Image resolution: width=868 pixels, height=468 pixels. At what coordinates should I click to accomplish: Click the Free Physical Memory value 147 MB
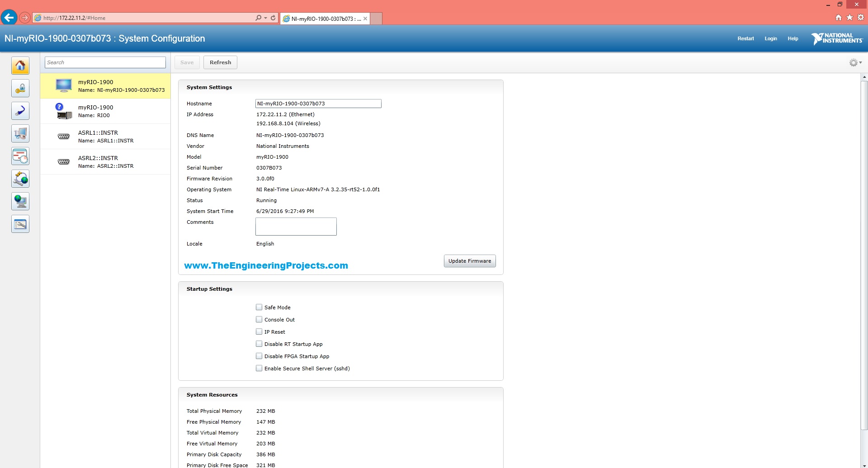[x=266, y=422]
